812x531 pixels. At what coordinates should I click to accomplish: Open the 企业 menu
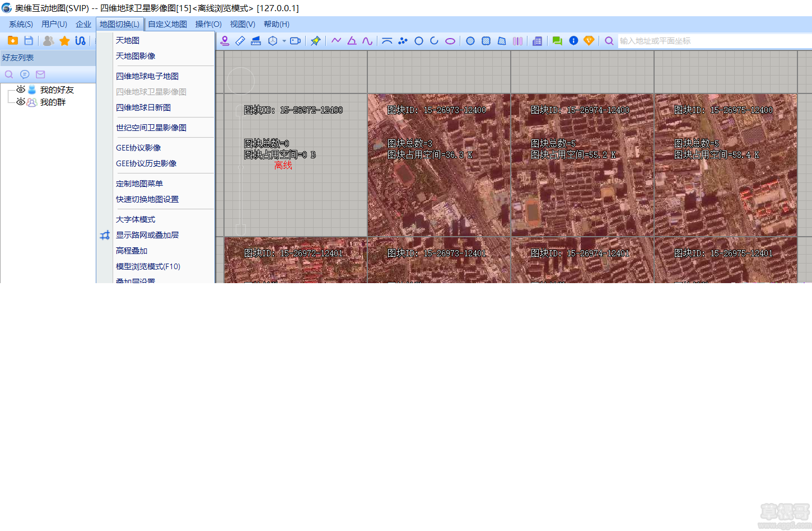pyautogui.click(x=83, y=24)
